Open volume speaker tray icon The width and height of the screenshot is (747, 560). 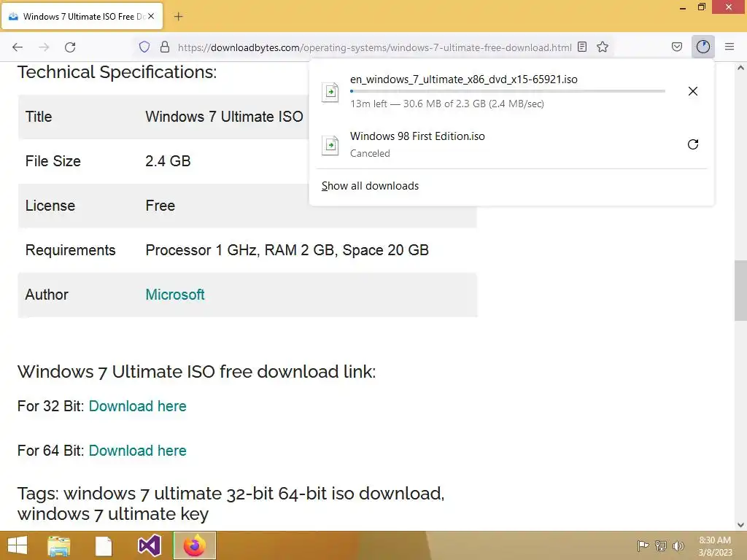(678, 545)
